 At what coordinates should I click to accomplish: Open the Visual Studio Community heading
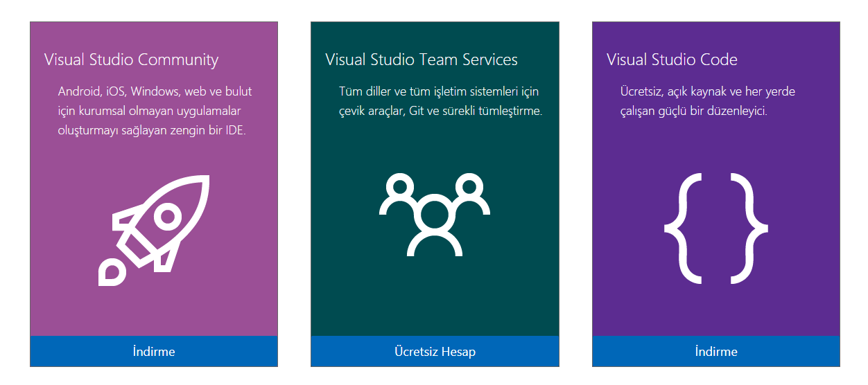pyautogui.click(x=131, y=60)
